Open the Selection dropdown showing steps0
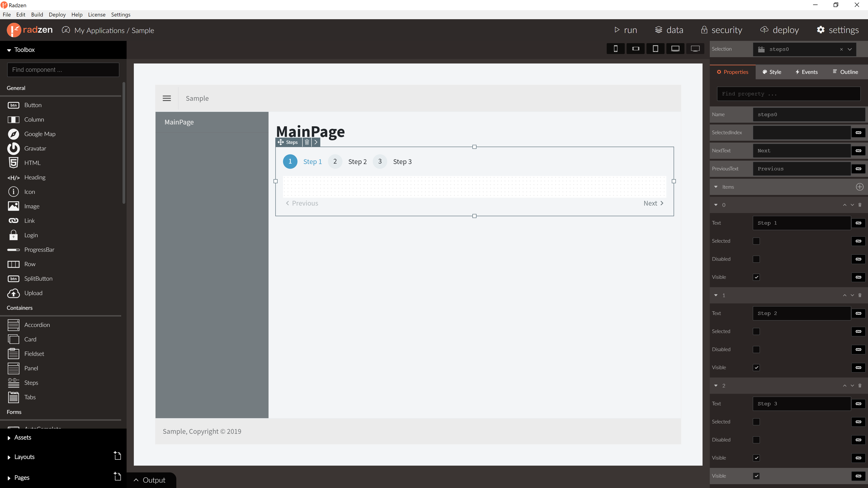 coord(850,49)
